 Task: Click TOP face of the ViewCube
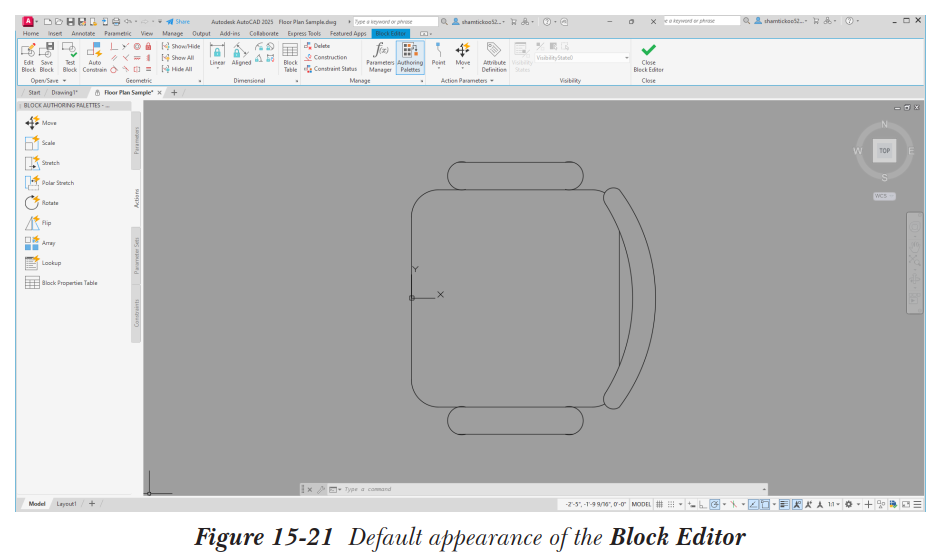pyautogui.click(x=884, y=151)
